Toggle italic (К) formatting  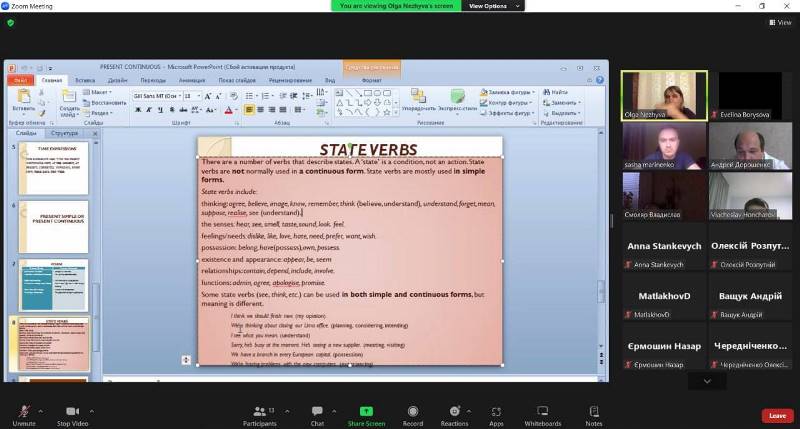[x=149, y=110]
